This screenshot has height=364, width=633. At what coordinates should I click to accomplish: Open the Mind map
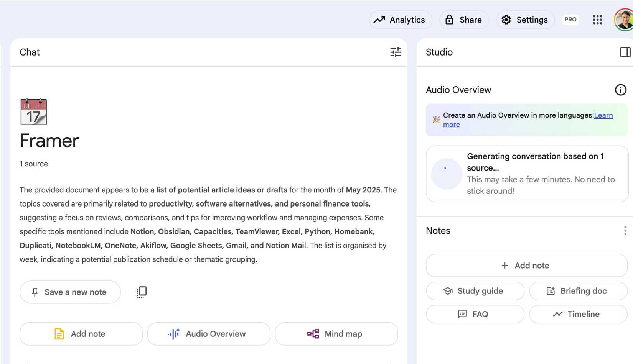[x=336, y=334]
